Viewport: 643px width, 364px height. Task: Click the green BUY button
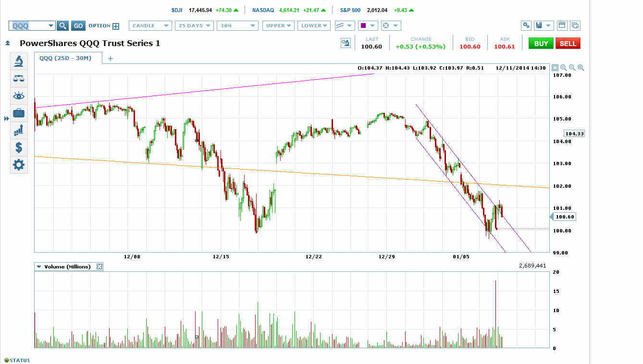541,43
